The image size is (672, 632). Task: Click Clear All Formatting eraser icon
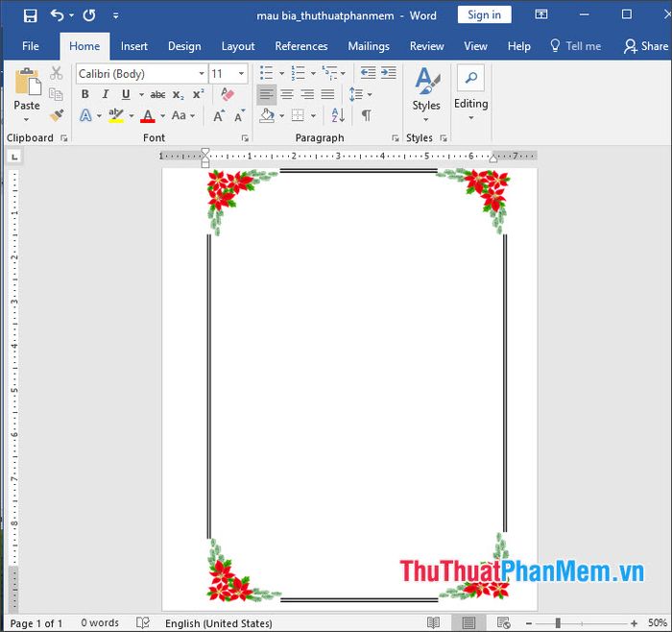[228, 94]
